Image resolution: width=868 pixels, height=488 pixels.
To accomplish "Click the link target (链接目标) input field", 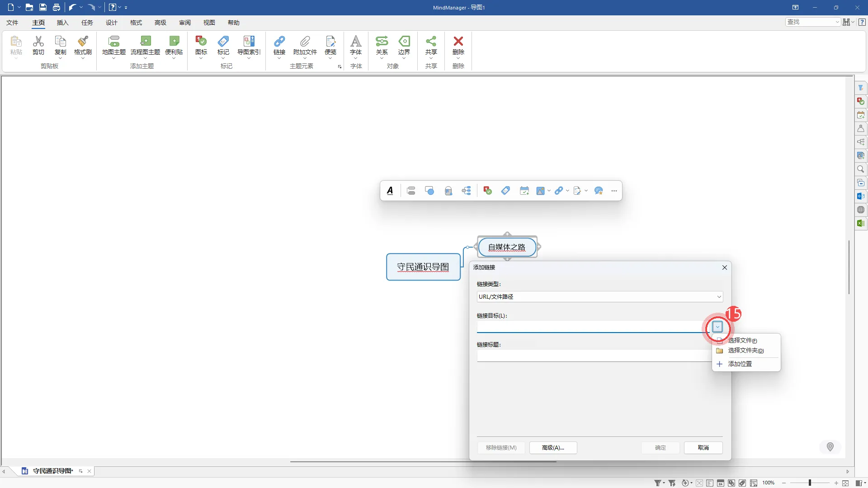I will [594, 327].
